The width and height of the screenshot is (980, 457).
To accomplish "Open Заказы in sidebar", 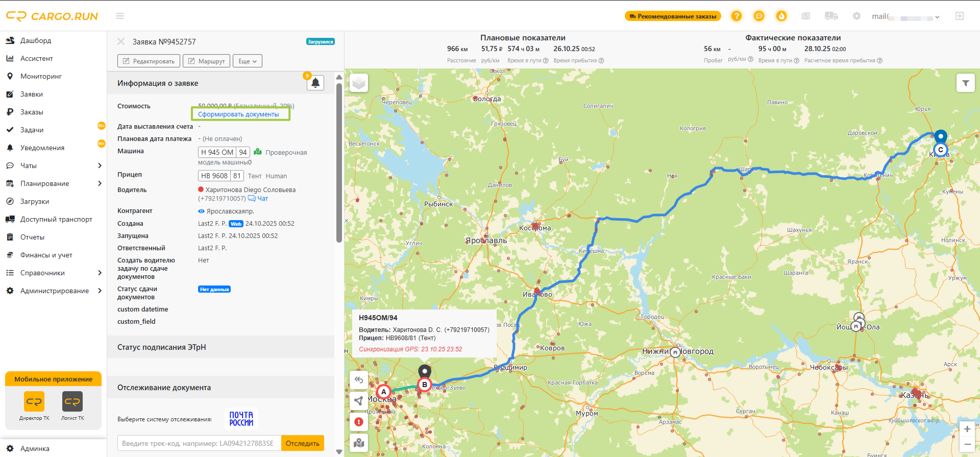I will (x=32, y=112).
